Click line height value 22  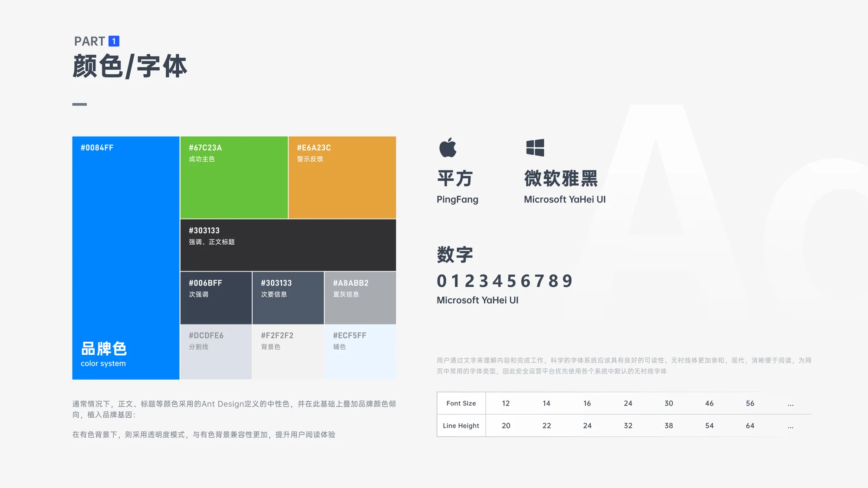[547, 426]
